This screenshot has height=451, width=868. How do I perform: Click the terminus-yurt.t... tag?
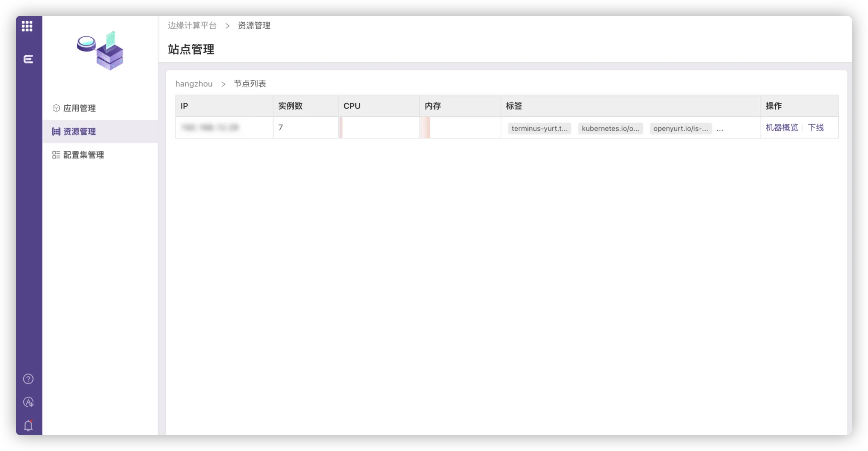539,128
